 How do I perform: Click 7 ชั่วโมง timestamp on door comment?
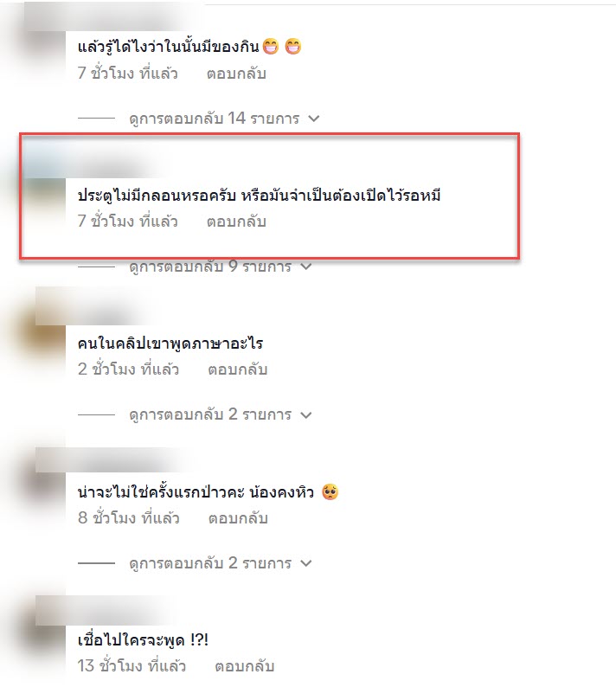127,222
